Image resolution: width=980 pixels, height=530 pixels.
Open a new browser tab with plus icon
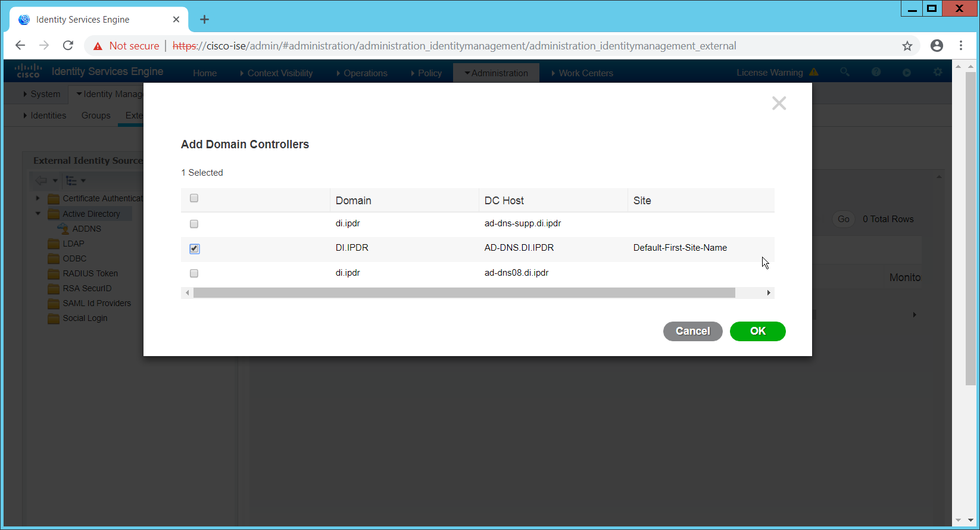tap(204, 20)
